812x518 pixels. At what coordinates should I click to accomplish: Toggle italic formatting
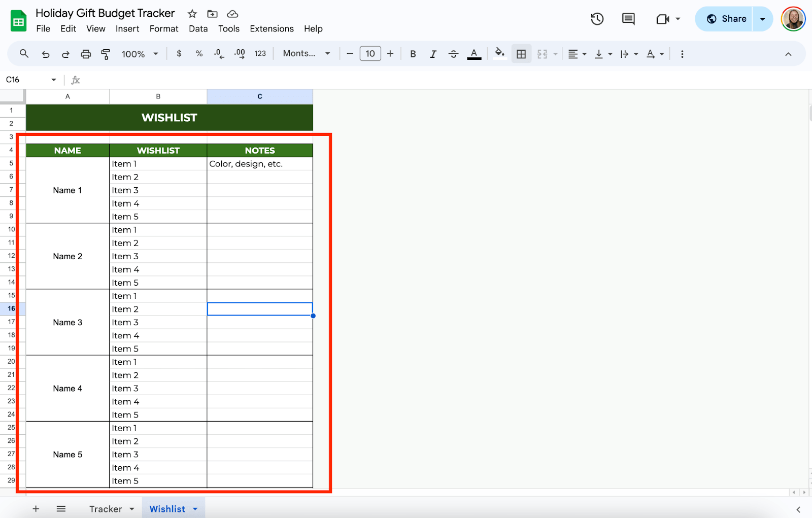(433, 54)
